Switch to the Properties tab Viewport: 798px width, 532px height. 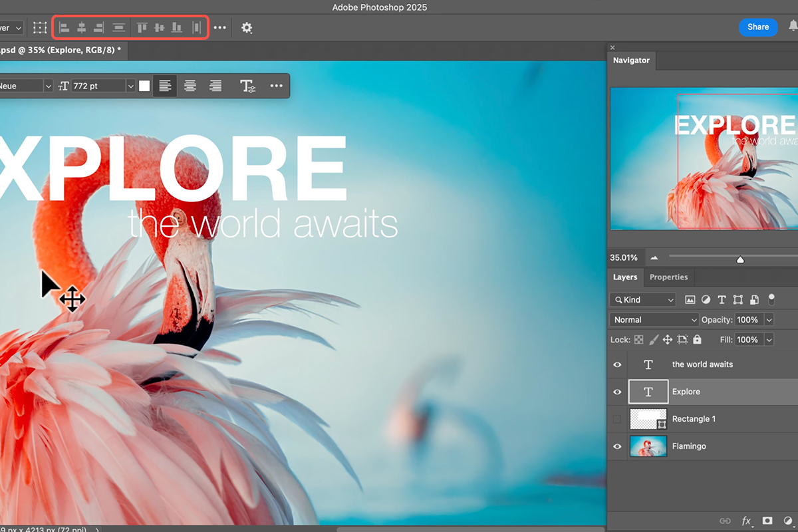click(668, 277)
